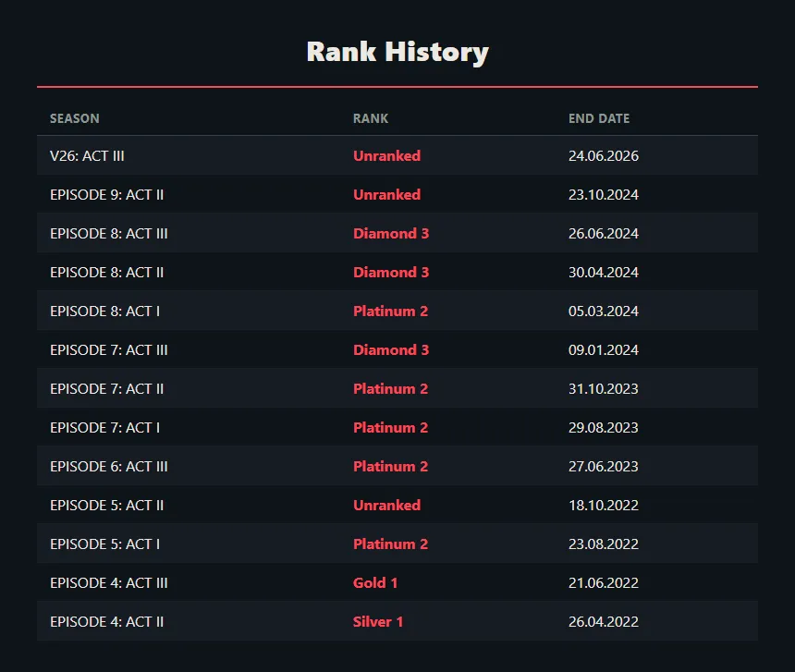Select the "EPISODE 7: ACT I" season cell
Viewport: 795px width, 672px height.
point(105,428)
